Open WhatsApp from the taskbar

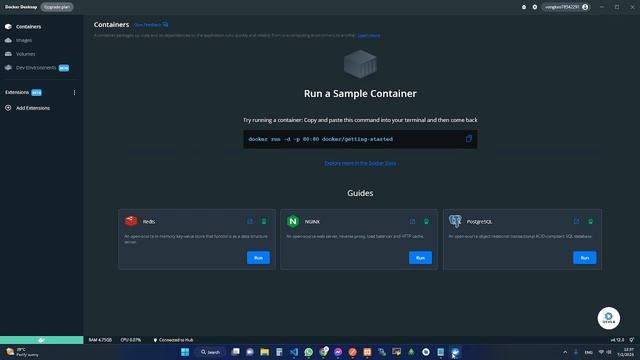(309, 352)
